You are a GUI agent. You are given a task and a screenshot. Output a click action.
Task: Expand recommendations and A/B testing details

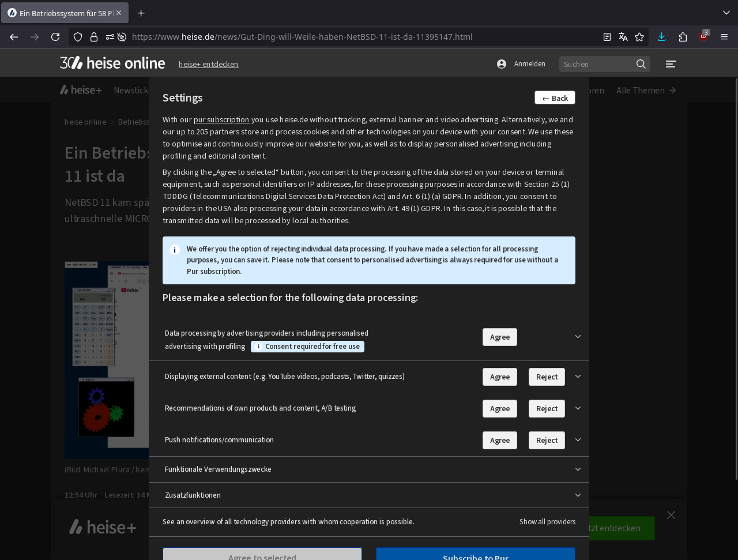click(x=578, y=408)
